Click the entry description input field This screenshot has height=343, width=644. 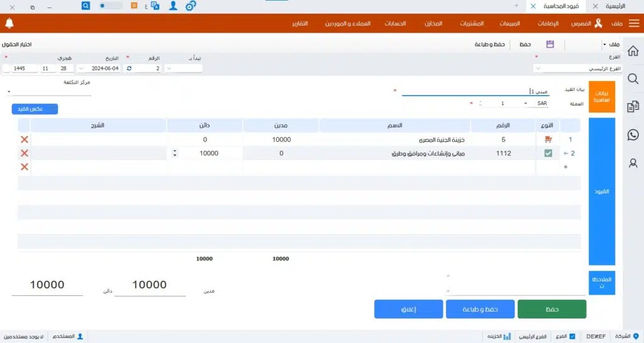click(x=475, y=91)
